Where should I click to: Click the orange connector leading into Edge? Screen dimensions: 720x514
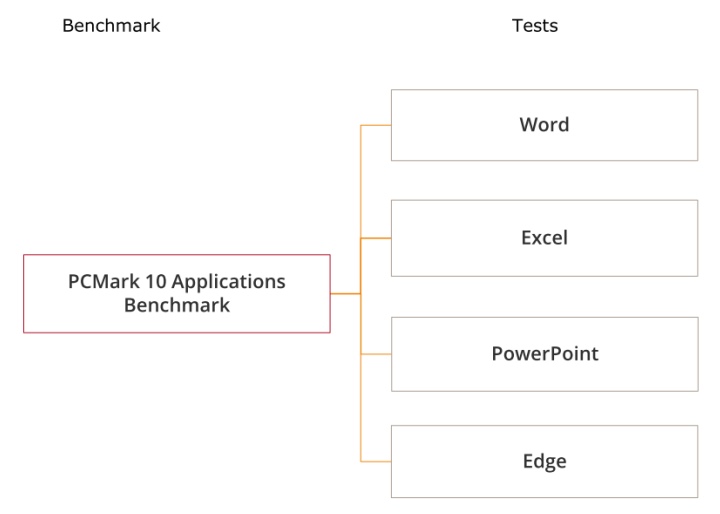[x=375, y=461]
